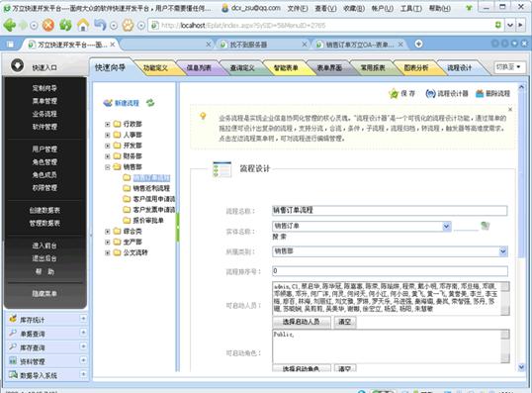Open the 切换至 dropdown

click(508, 67)
